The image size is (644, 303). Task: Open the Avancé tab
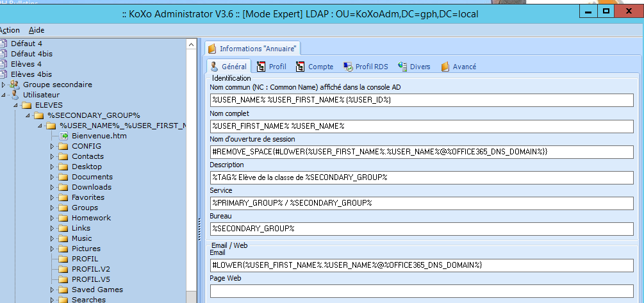click(x=459, y=67)
